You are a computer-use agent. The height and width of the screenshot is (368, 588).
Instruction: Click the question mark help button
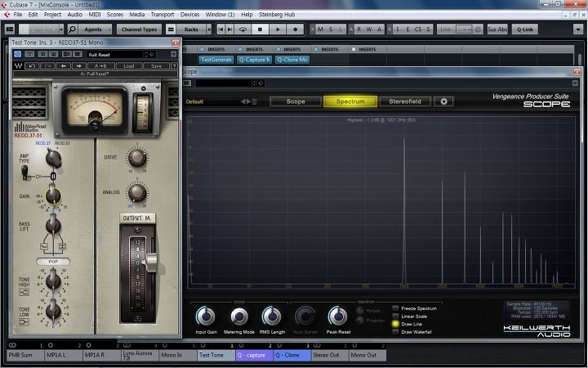(x=174, y=65)
